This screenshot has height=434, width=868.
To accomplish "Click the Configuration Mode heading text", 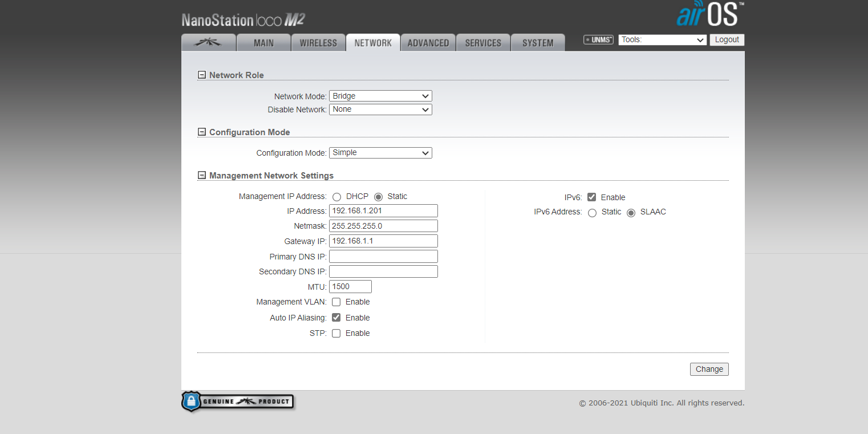I will (x=250, y=132).
